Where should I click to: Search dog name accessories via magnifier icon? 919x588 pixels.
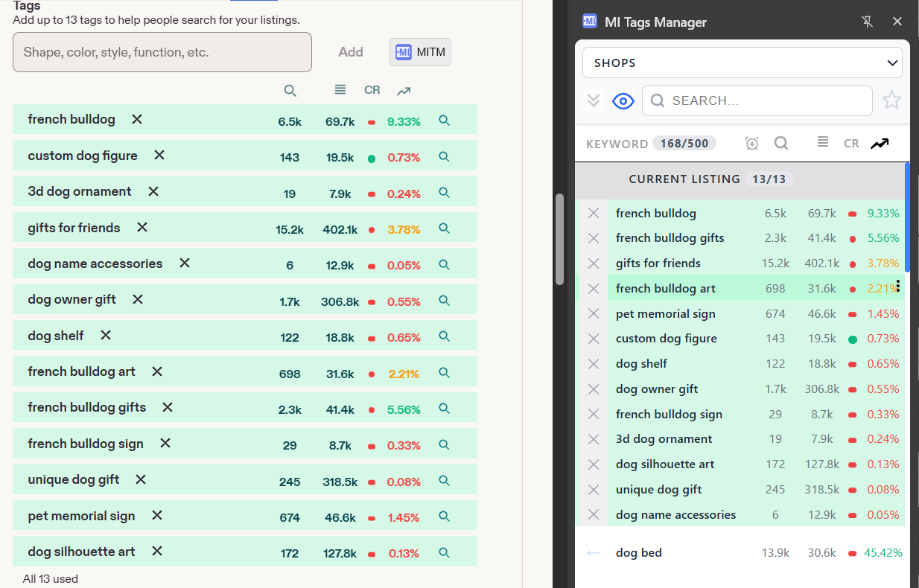(445, 264)
